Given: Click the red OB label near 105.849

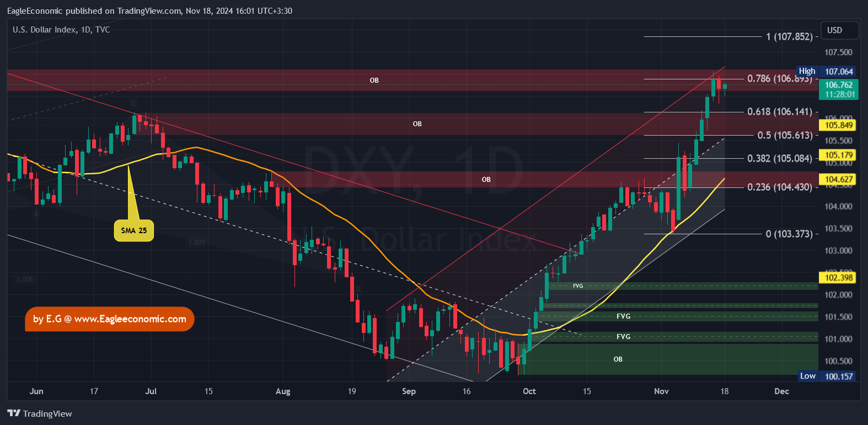Looking at the screenshot, I should click(x=417, y=124).
